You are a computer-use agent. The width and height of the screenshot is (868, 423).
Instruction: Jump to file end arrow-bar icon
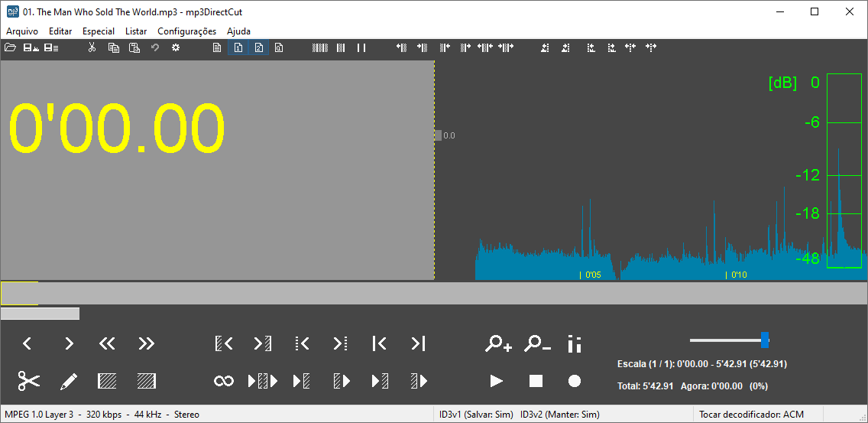(x=418, y=343)
